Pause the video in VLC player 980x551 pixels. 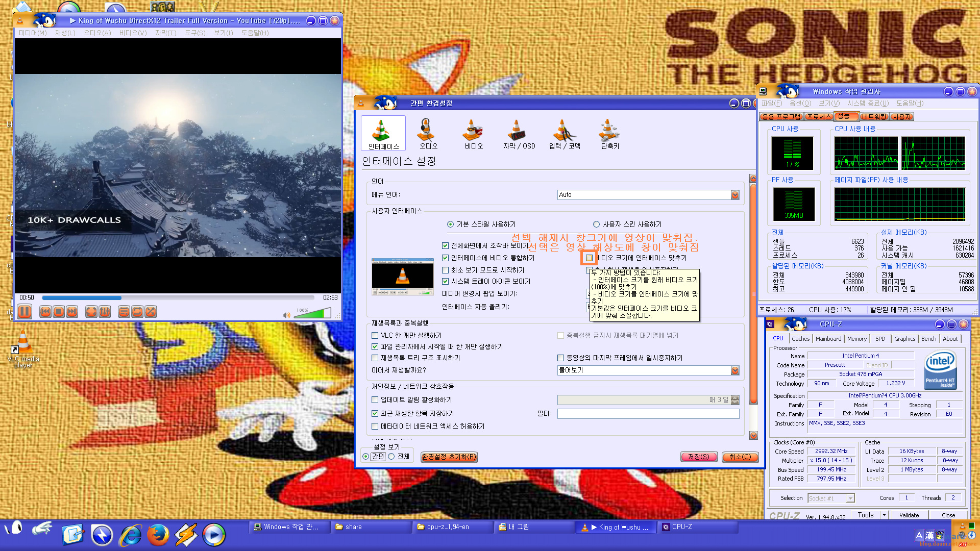[x=24, y=312]
